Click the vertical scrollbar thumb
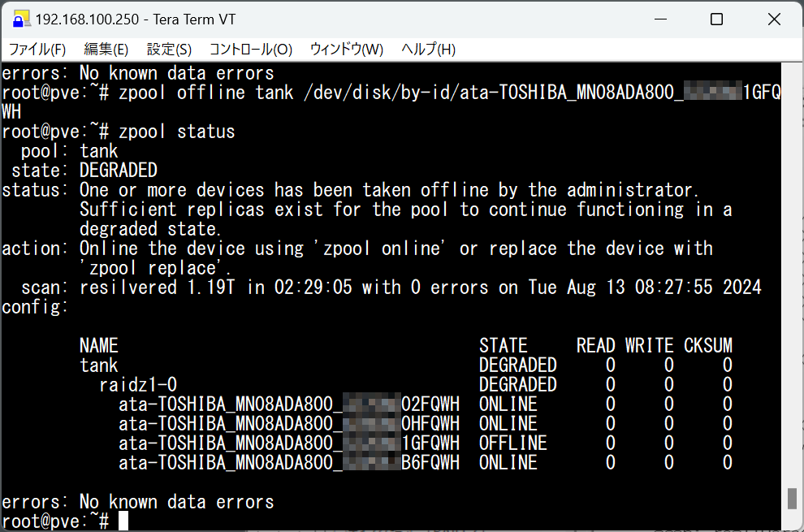The image size is (804, 532). coord(792,498)
